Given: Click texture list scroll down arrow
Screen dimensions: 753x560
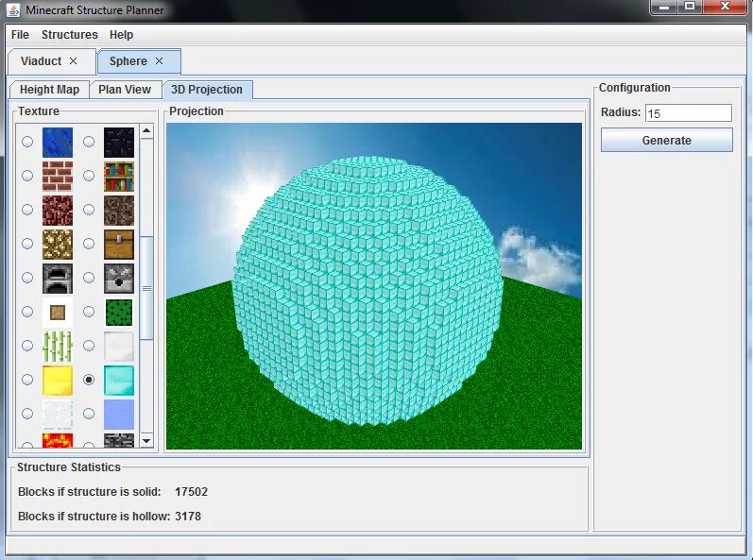Looking at the screenshot, I should tap(147, 440).
